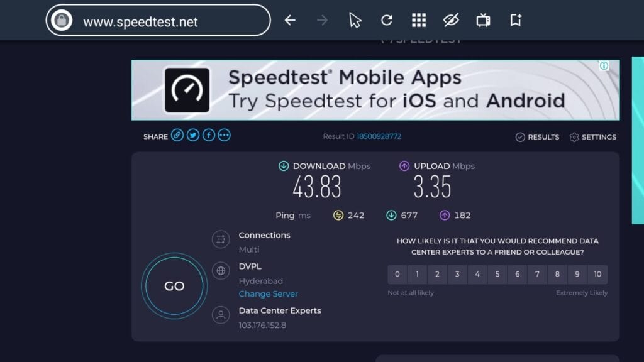Select the Connections multi icon

tap(221, 239)
